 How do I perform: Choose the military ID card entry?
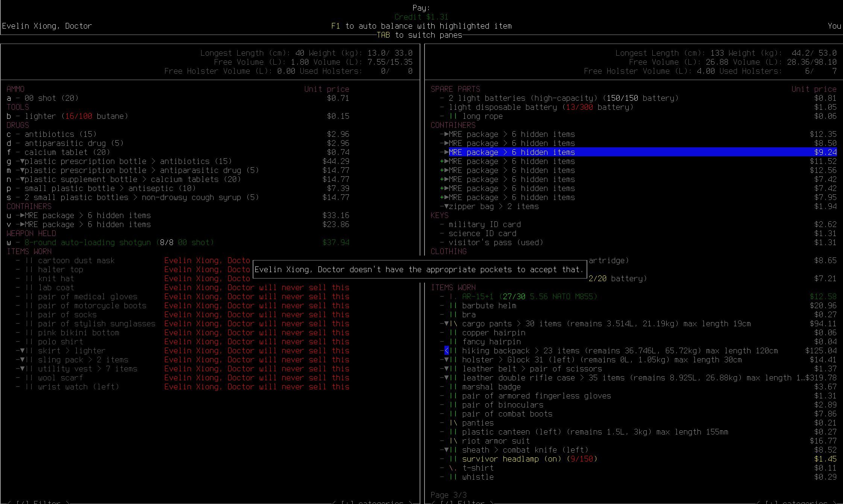484,224
